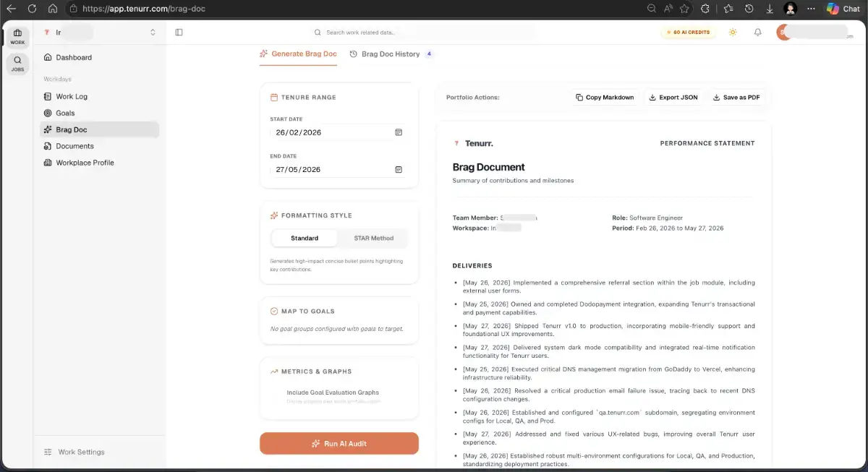The width and height of the screenshot is (868, 472).
Task: Open notifications via the bell icon
Action: 758,33
